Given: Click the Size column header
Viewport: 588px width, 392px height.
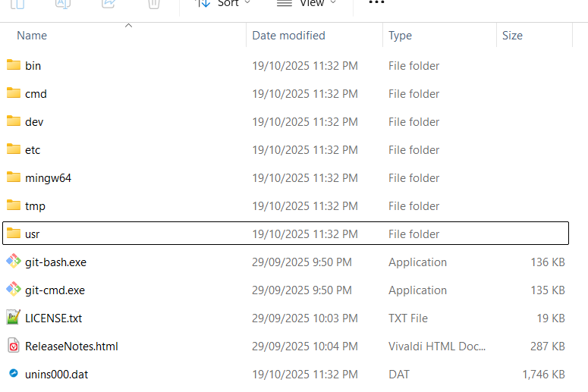Looking at the screenshot, I should pos(512,36).
